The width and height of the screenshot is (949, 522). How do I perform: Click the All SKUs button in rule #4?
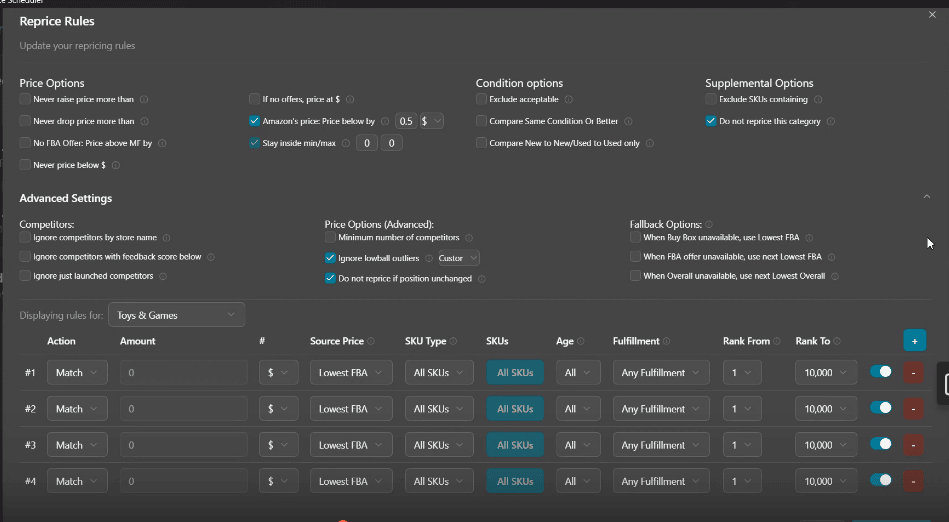pyautogui.click(x=515, y=481)
